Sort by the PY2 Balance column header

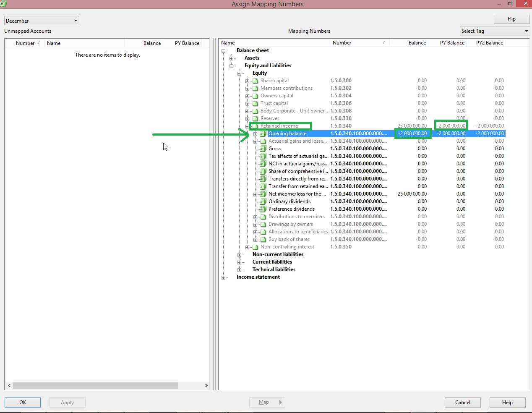coord(489,43)
